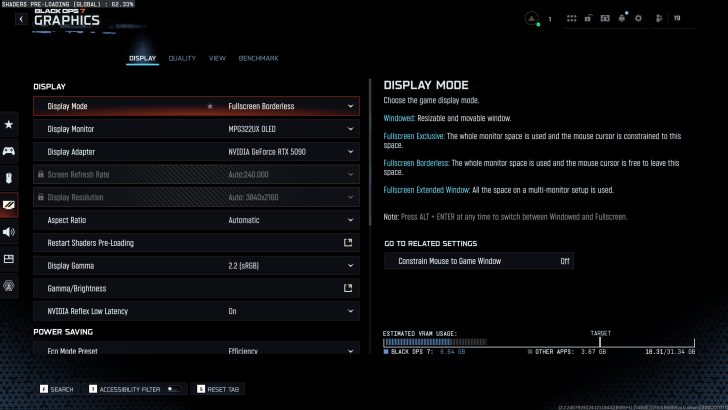Screen dimensions: 728x410
Task: Open the Audio settings speaker icon
Action: click(x=9, y=232)
